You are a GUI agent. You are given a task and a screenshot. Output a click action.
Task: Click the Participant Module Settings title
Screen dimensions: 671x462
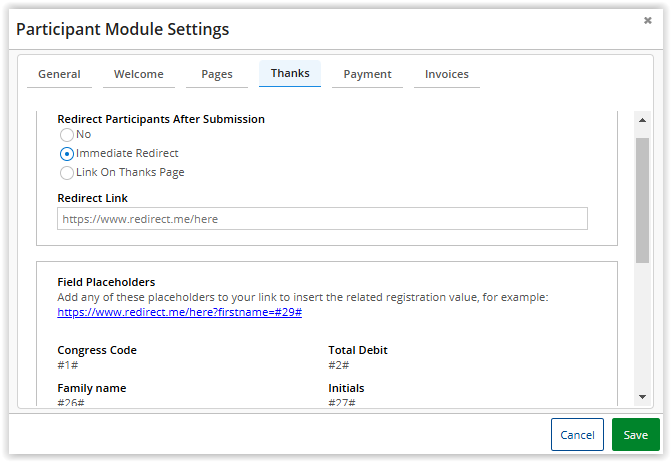coord(122,29)
